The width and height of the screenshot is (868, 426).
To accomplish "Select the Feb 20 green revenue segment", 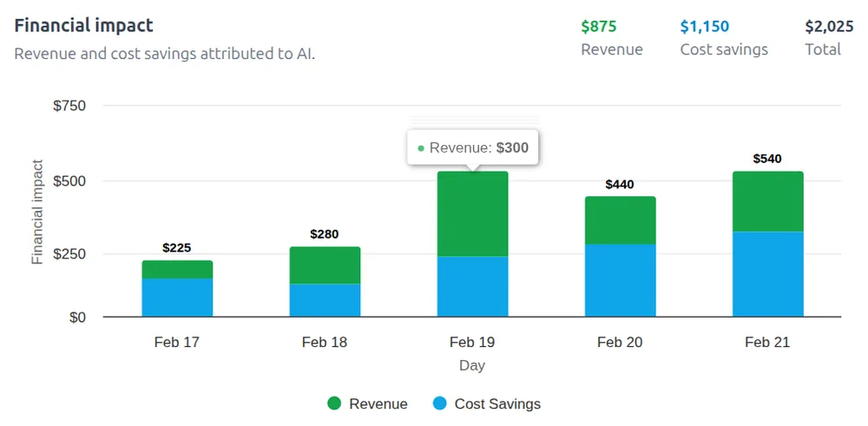I will point(620,220).
